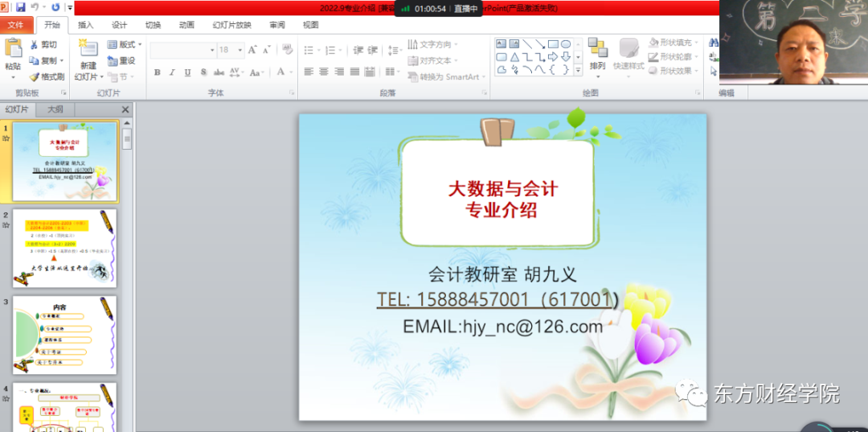Open the 切换 (Transitions) tab
Viewport: 868px width, 432px height.
[x=154, y=25]
